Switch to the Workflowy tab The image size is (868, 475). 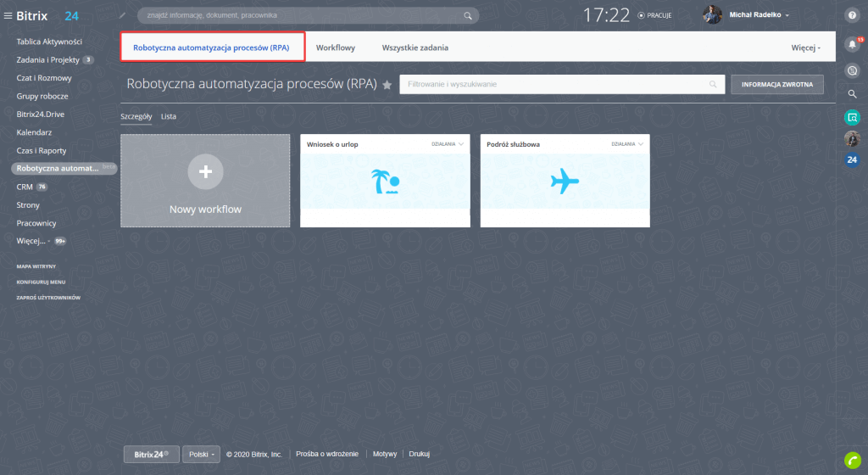[336, 47]
